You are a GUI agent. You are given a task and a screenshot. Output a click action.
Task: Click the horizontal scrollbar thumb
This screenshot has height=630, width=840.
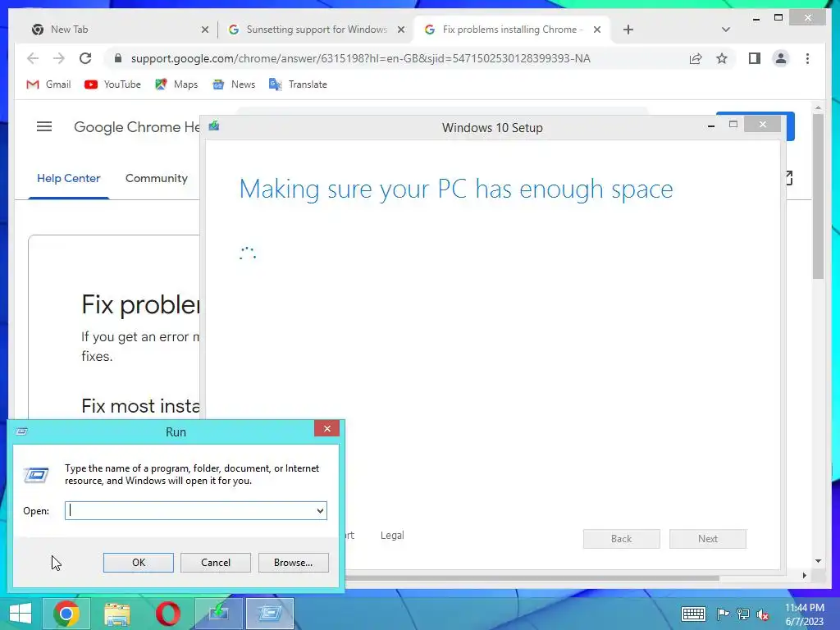[532, 577]
